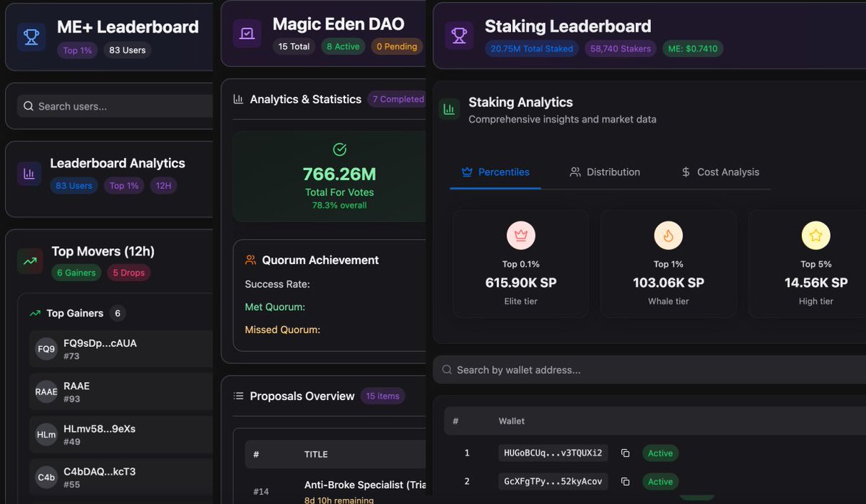
Task: Open the Top 0.1% Elite tier card
Action: pyautogui.click(x=520, y=264)
